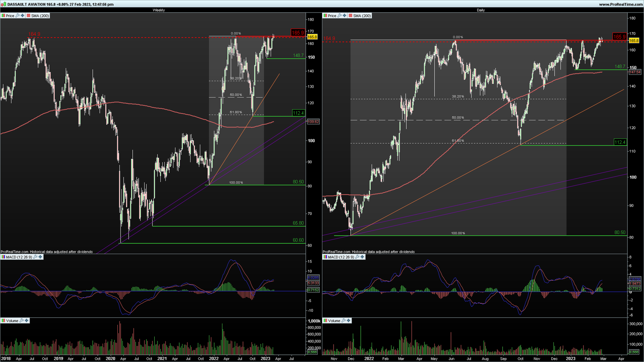Screen dimensions: 644x362
Task: Click 112.4 green boxed label Daily chart
Action: tap(620, 142)
